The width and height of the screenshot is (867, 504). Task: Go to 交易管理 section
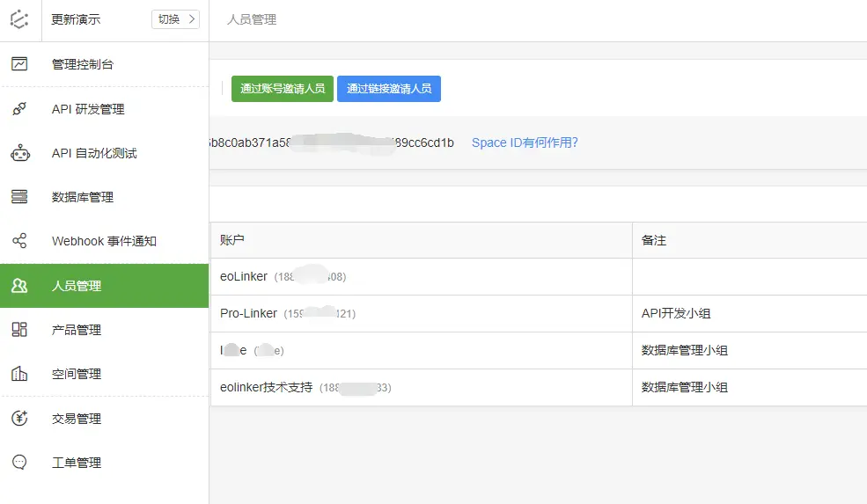pyautogui.click(x=105, y=419)
